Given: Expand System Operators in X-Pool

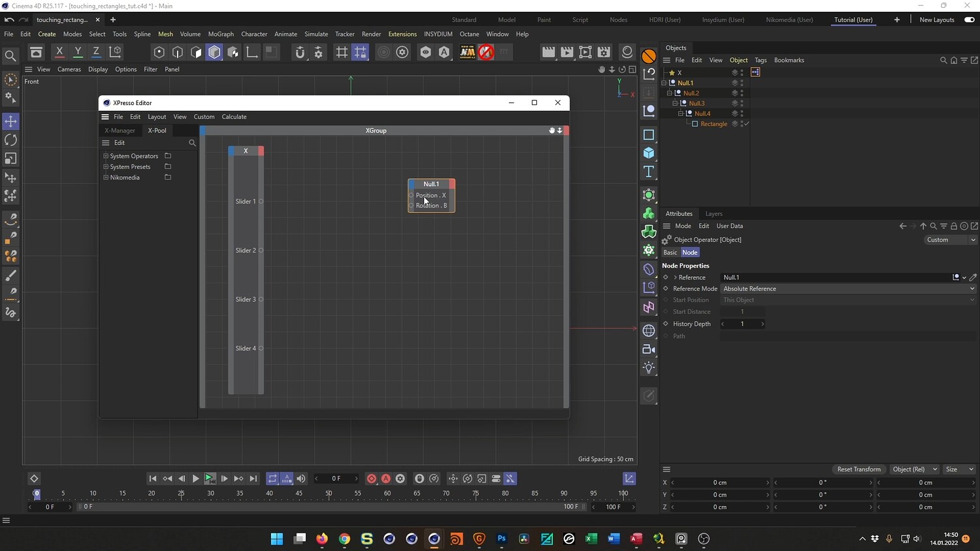Looking at the screenshot, I should click(106, 156).
